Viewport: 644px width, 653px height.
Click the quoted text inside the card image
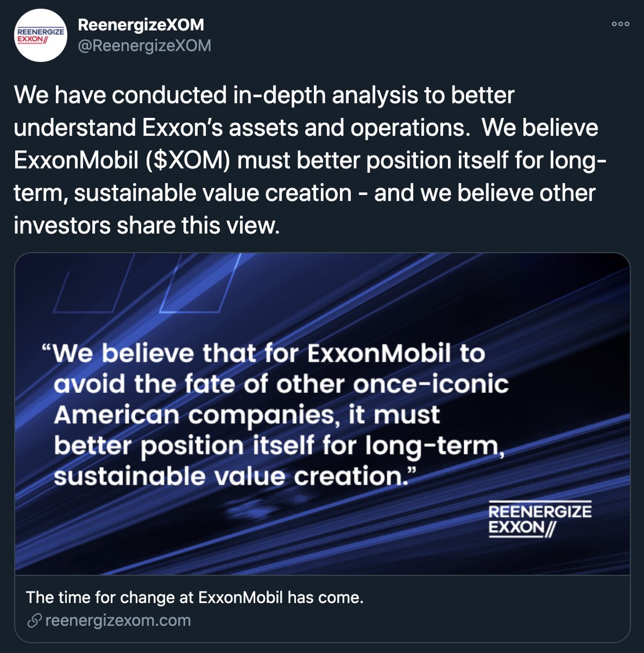(x=278, y=415)
